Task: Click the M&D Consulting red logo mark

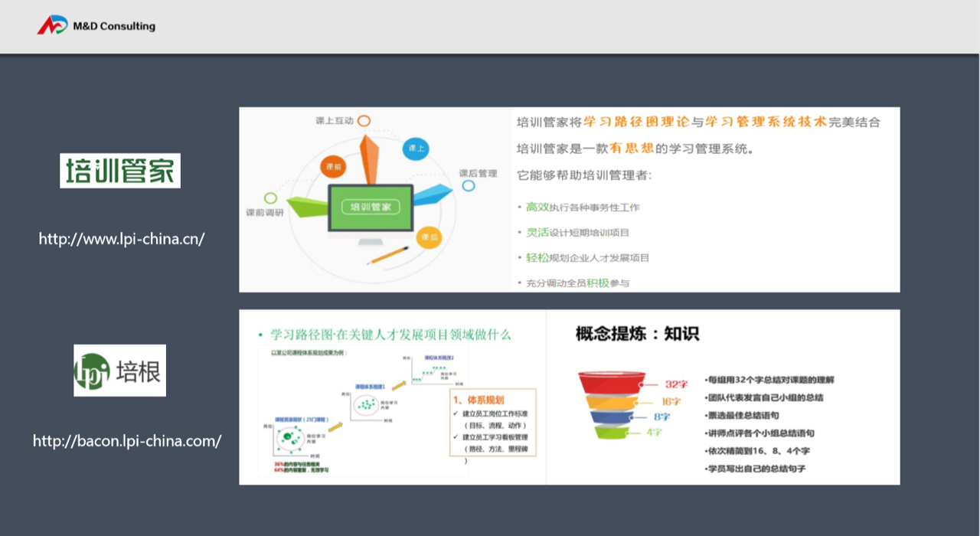Action: (x=52, y=25)
